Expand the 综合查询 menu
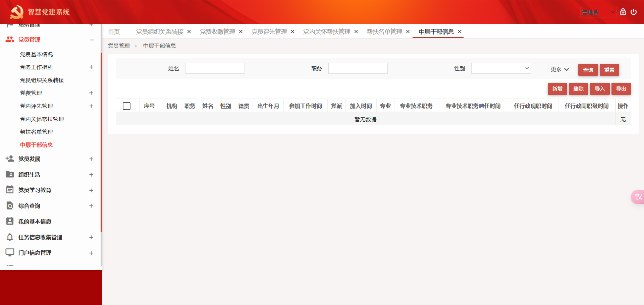Viewport: 644px width, 305px height. (91, 206)
